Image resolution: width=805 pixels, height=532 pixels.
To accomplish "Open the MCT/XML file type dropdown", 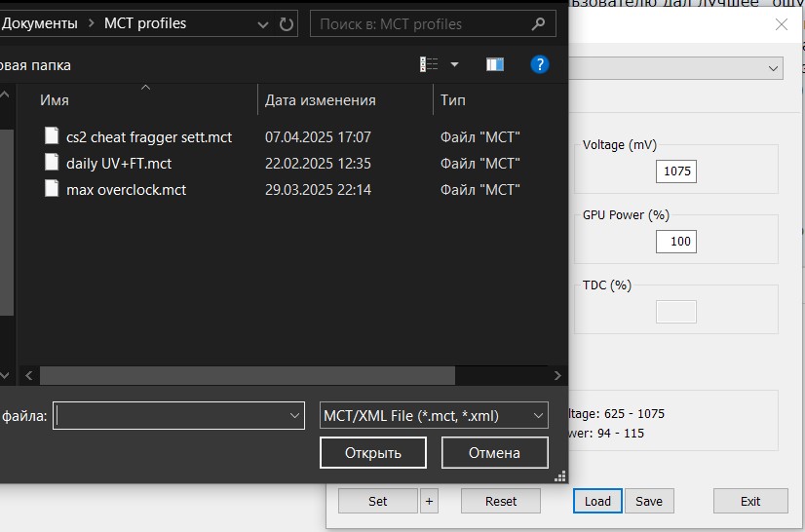I will click(x=434, y=415).
